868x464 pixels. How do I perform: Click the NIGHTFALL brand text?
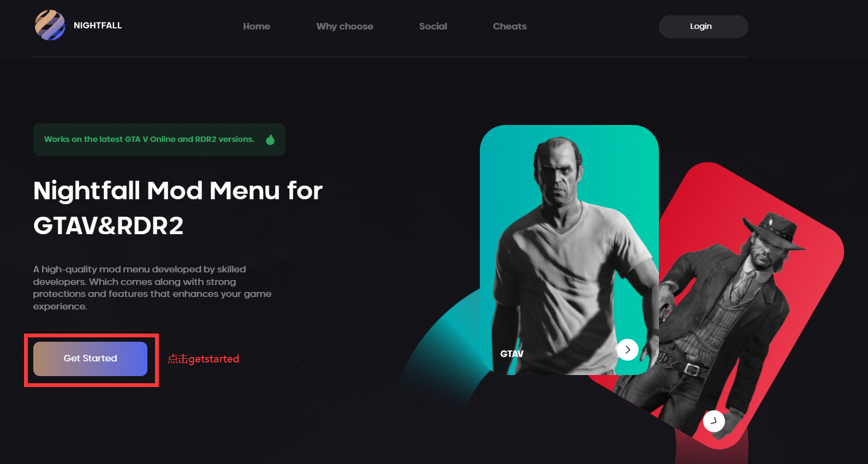point(98,26)
